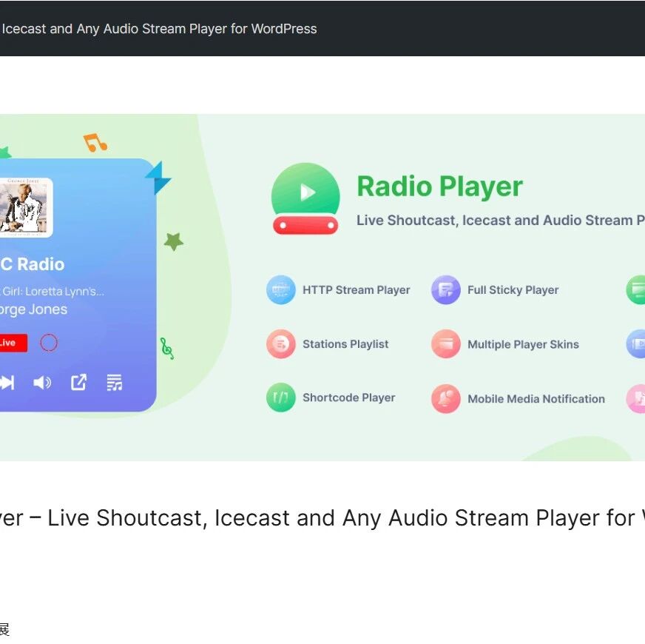Click the 'Radio Player' green heading

click(x=439, y=187)
